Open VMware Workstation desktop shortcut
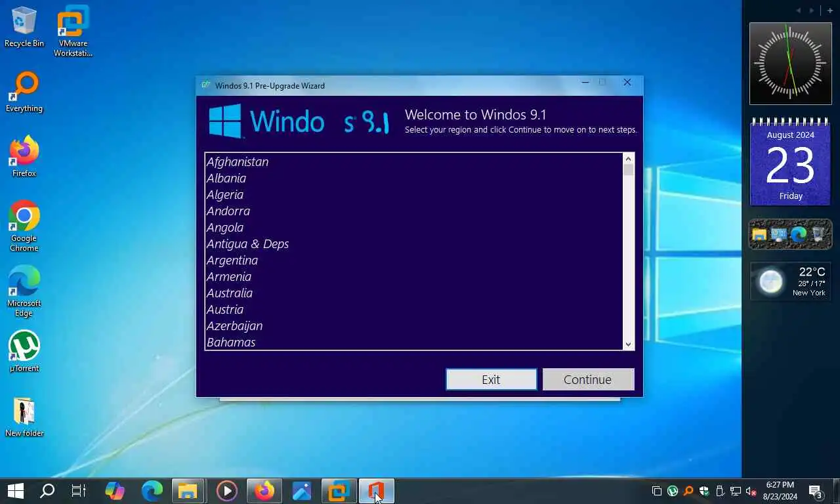 [73, 31]
